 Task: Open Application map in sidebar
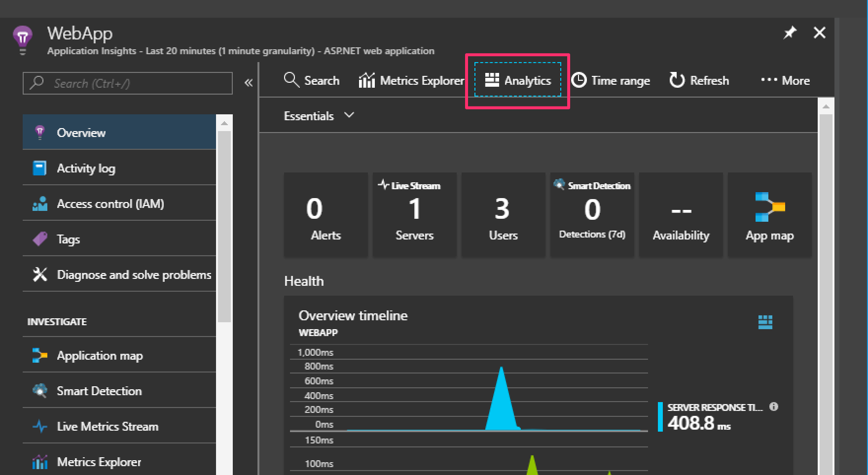119,355
